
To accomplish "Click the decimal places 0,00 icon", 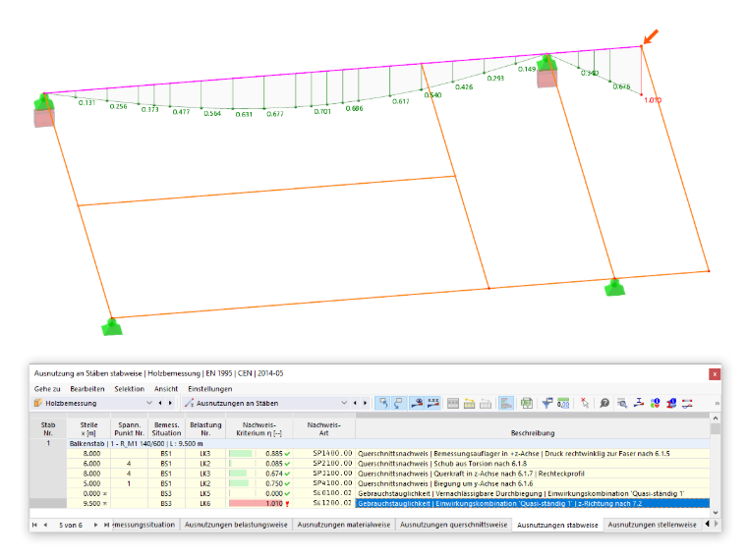I will tap(563, 404).
